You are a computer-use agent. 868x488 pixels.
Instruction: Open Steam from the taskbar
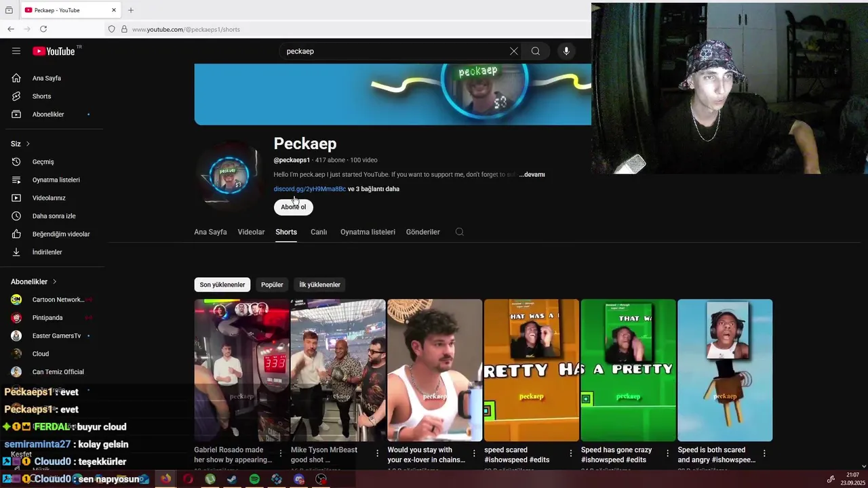[232, 479]
